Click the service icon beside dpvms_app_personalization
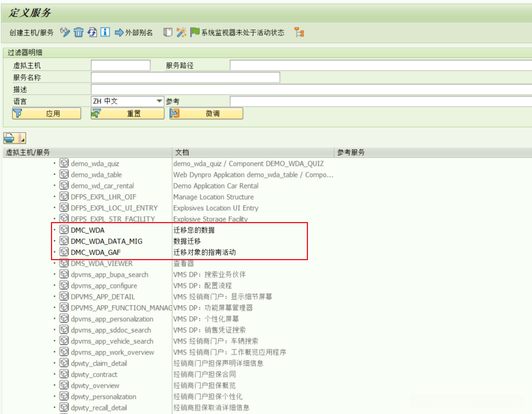The image size is (532, 414). 64,319
